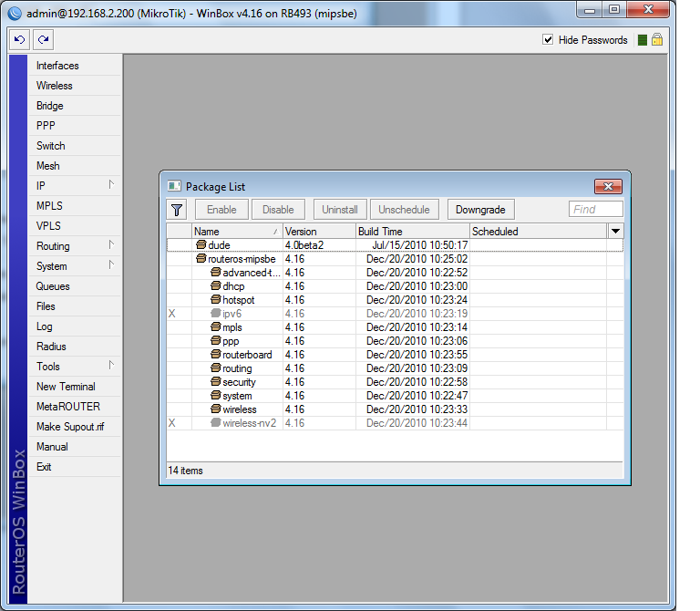
Task: Click the Dec/20/2010 10:25:02 build time
Action: pos(417,259)
